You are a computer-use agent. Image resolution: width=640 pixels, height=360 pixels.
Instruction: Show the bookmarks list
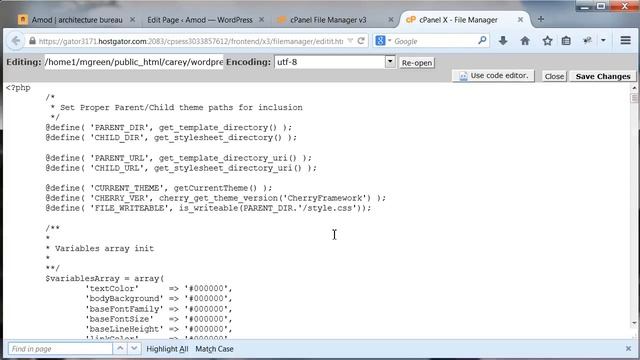pos(566,40)
